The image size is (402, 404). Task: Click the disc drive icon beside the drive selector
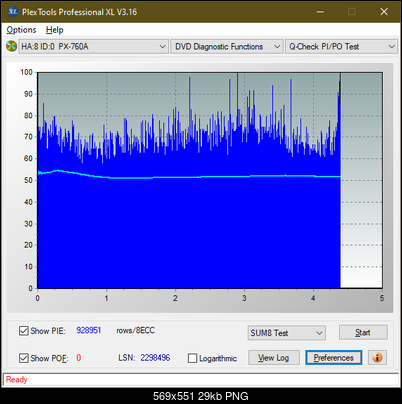[11, 46]
